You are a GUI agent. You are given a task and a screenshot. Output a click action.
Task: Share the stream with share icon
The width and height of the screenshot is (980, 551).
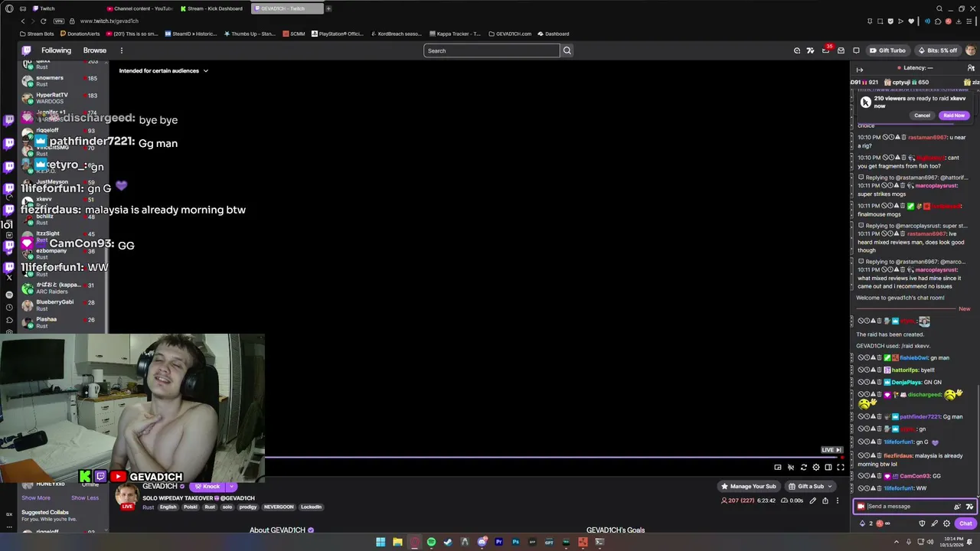825,500
